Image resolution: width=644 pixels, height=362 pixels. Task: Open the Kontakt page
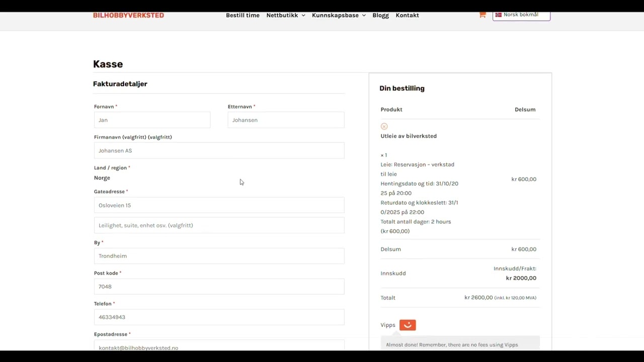tap(407, 15)
